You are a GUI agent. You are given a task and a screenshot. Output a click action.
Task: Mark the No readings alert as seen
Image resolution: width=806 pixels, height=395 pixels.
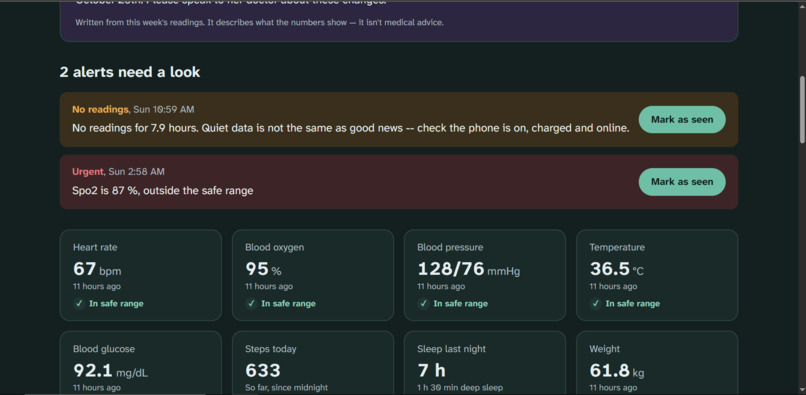coord(682,119)
